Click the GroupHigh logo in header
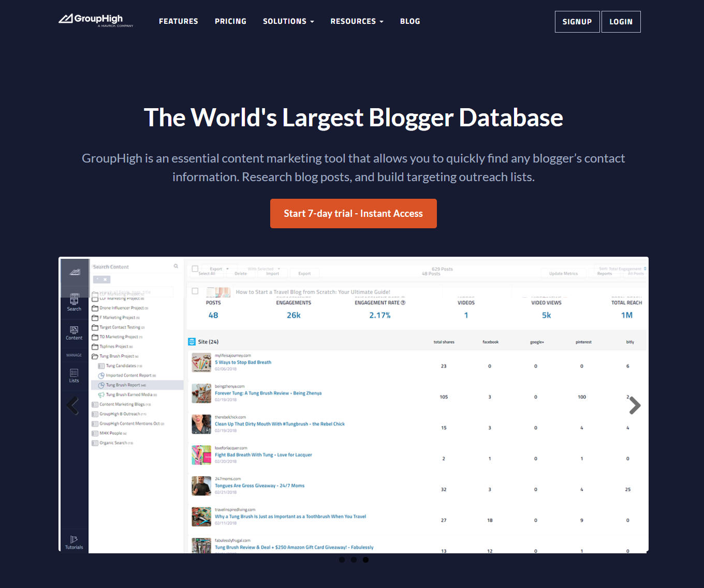 point(96,20)
